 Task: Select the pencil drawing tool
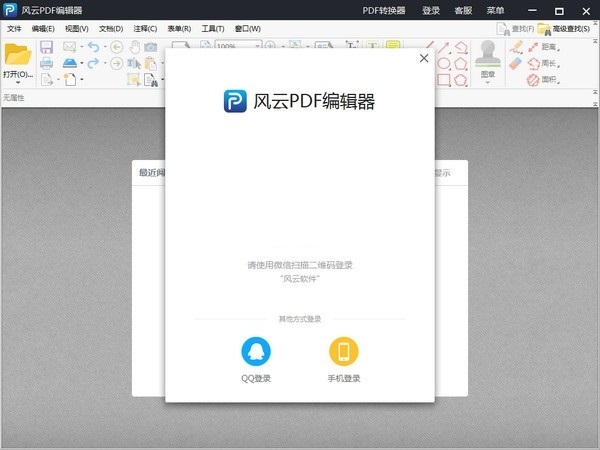(x=516, y=47)
